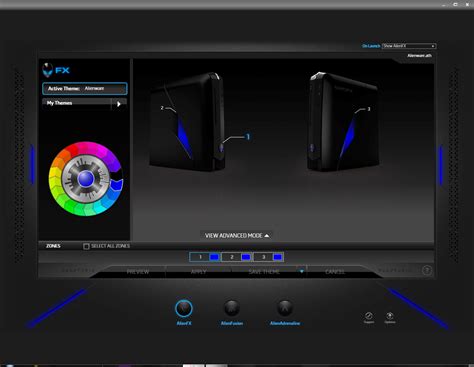
Task: Click the Support icon
Action: click(x=369, y=316)
